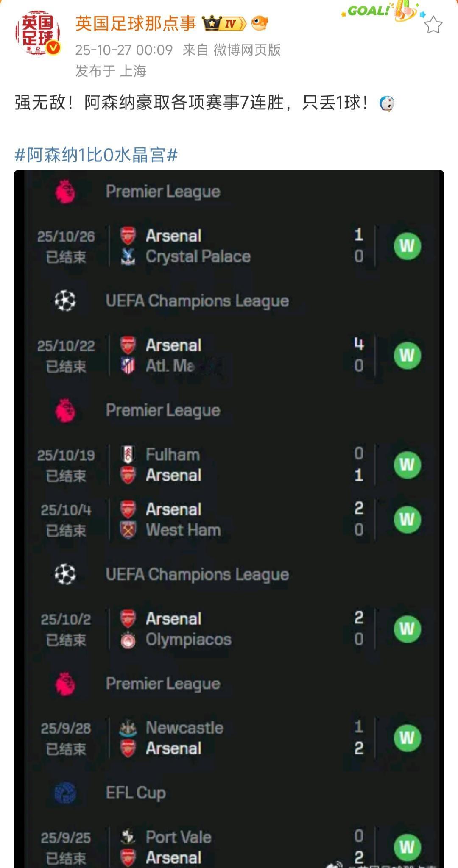
Task: Select the West Ham team name
Action: 183,530
